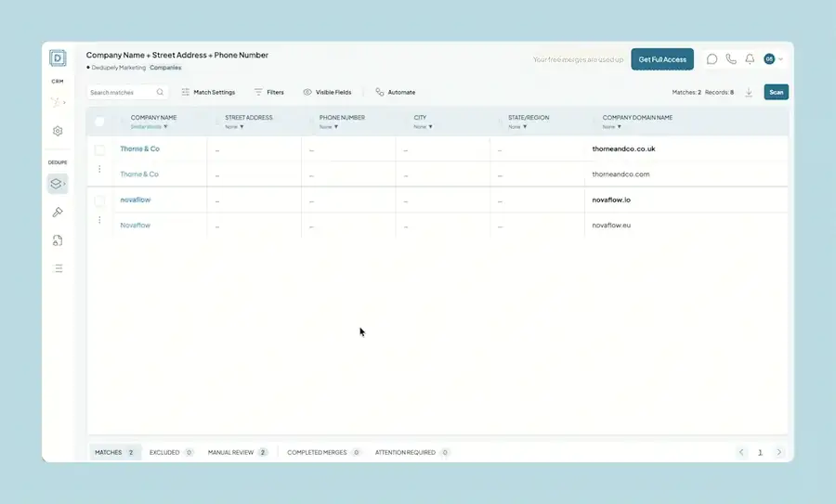Open the CRM integration icon in sidebar
This screenshot has height=504, width=836.
(x=57, y=102)
